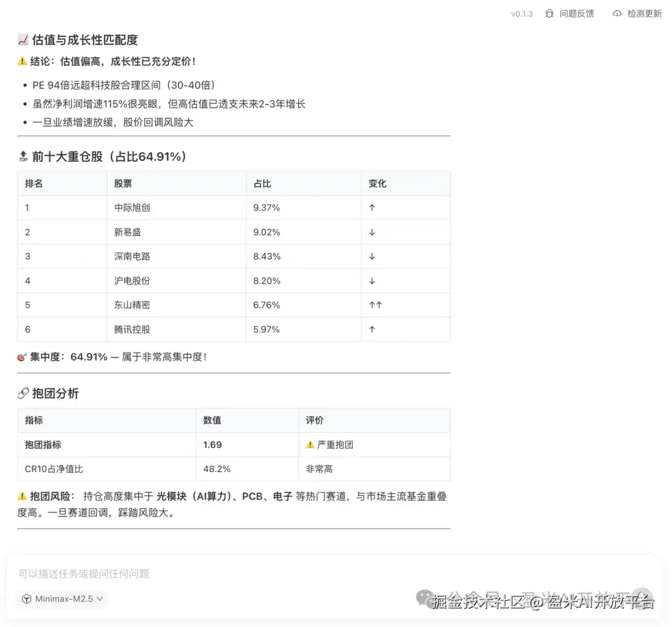Click the up arrow beside 腾讯控股
The image size is (672, 627).
[371, 329]
